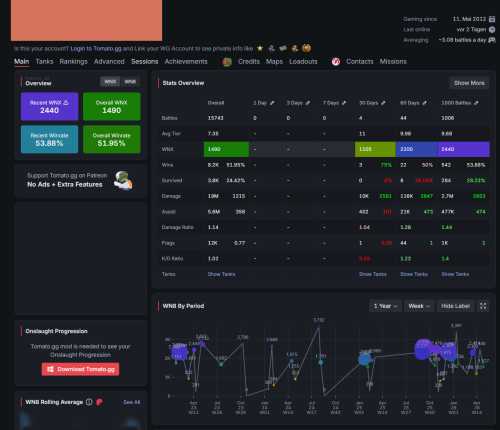The width and height of the screenshot is (500, 430).
Task: Click Show More in Stats Overview
Action: click(x=469, y=83)
